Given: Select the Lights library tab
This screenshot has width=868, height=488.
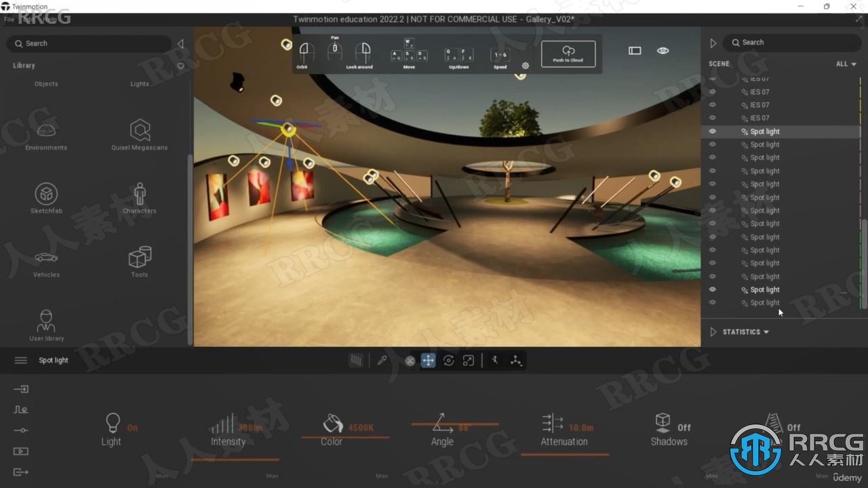Looking at the screenshot, I should pyautogui.click(x=140, y=84).
